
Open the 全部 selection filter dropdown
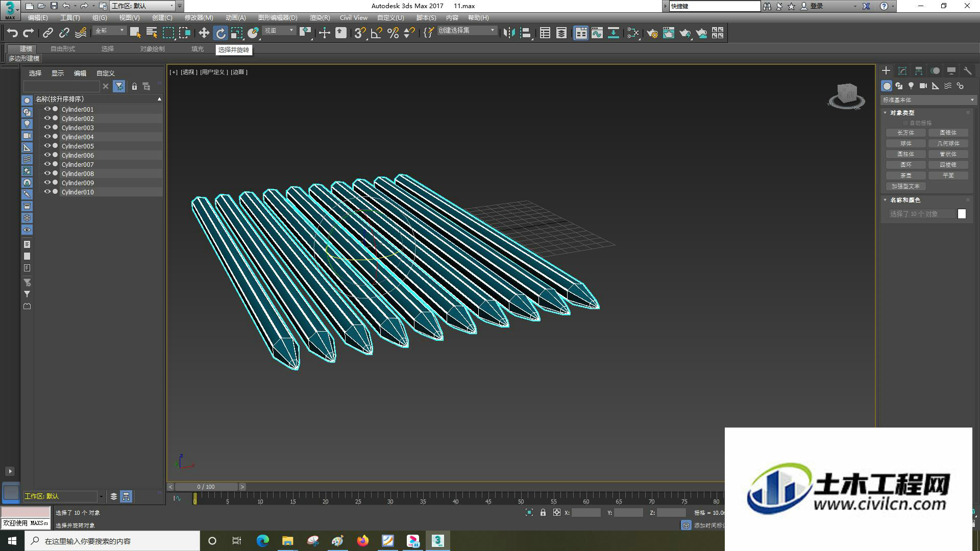pos(109,31)
